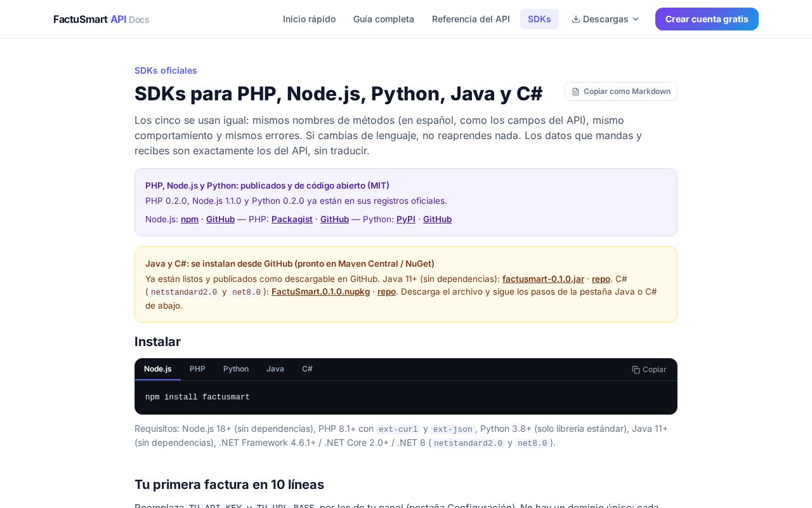812x508 pixels.
Task: Open the Java repo link
Action: coord(601,279)
